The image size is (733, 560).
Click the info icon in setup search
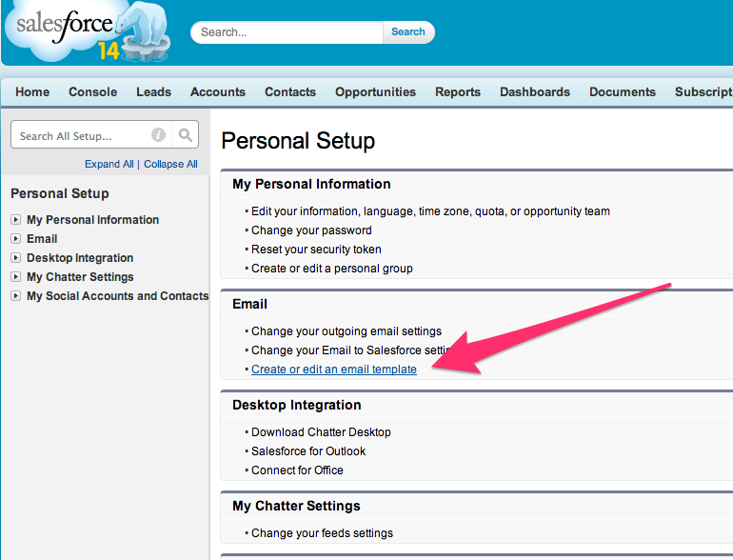[158, 135]
